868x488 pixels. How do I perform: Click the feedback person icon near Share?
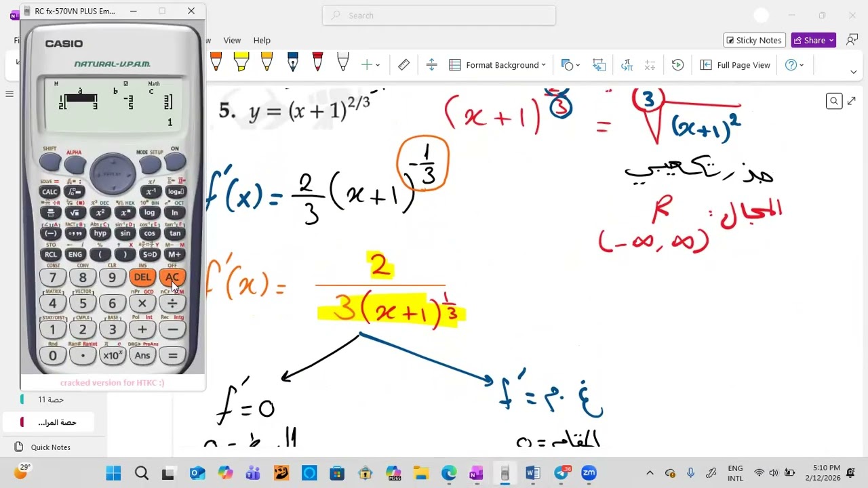[852, 40]
